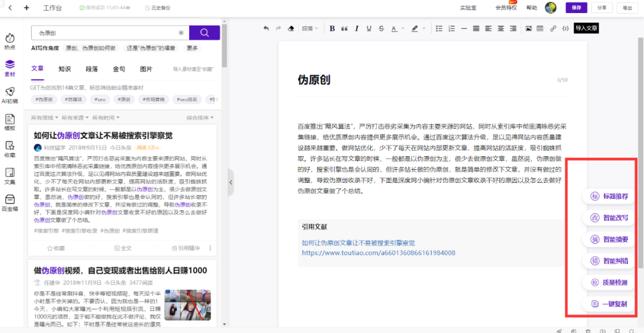Insert a code block with braces icon
This screenshot has height=333, width=644.
pyautogui.click(x=565, y=29)
